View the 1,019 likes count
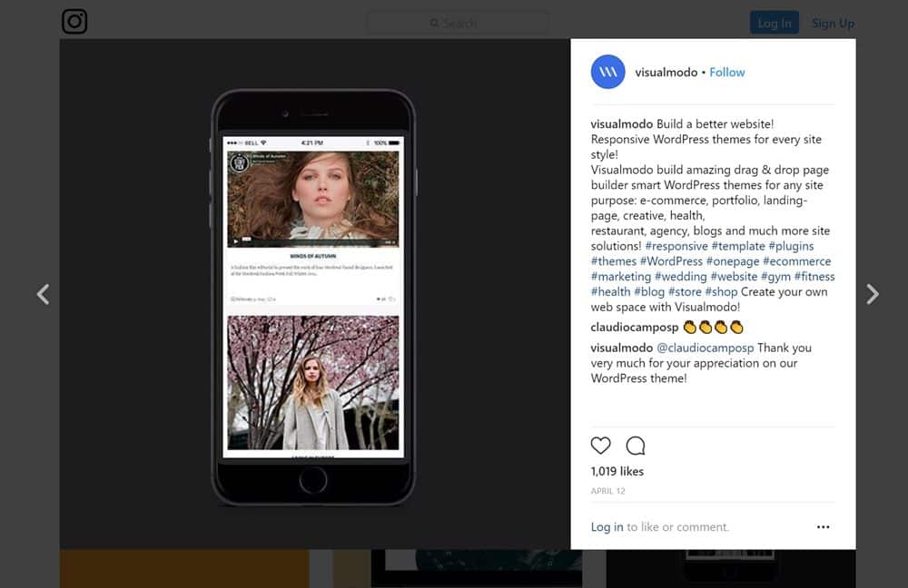Viewport: 908px width, 588px height. coord(617,471)
